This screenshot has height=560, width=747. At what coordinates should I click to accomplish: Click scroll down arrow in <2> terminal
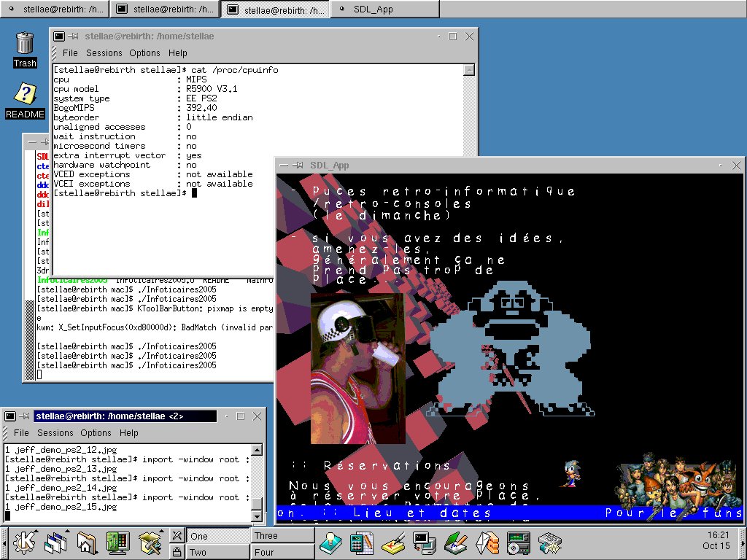click(257, 516)
